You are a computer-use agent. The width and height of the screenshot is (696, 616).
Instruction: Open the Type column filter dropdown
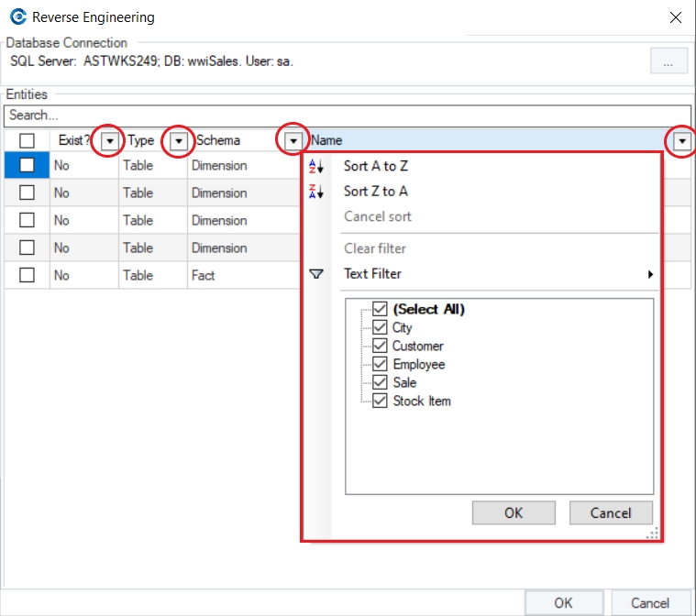pos(179,140)
